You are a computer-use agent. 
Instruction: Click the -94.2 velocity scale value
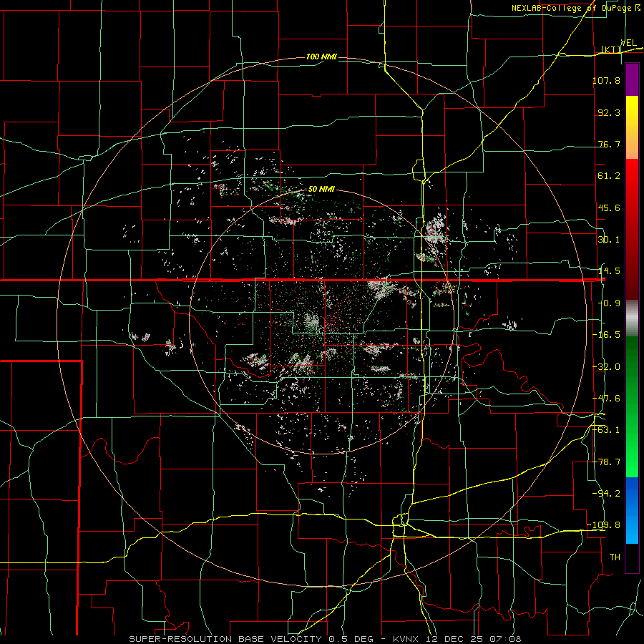tap(607, 493)
